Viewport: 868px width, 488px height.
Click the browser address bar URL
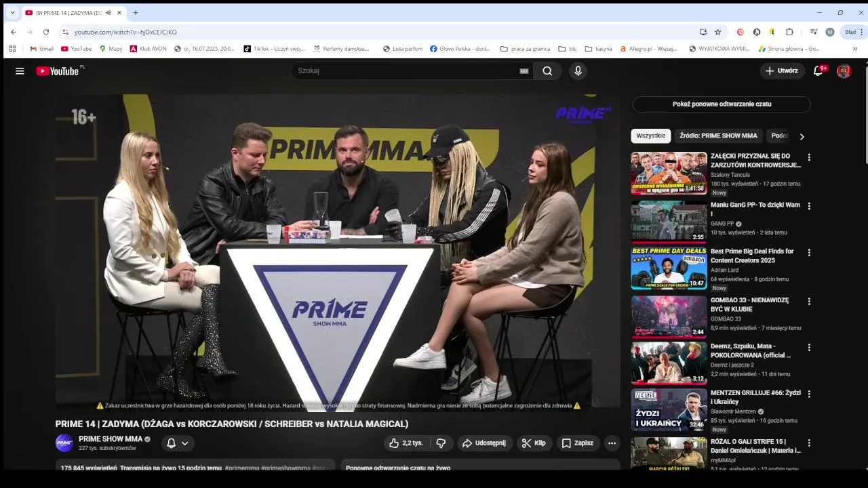125,32
